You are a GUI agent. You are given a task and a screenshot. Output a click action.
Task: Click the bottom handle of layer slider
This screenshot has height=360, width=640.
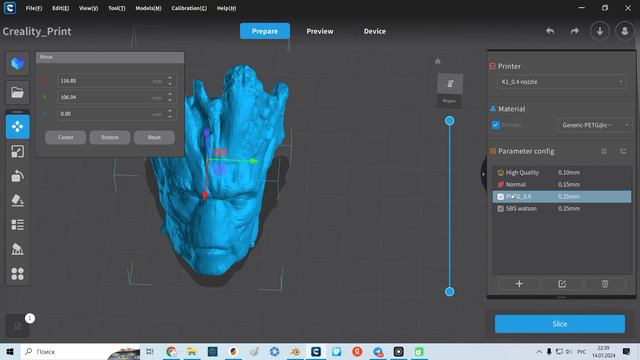pyautogui.click(x=449, y=291)
